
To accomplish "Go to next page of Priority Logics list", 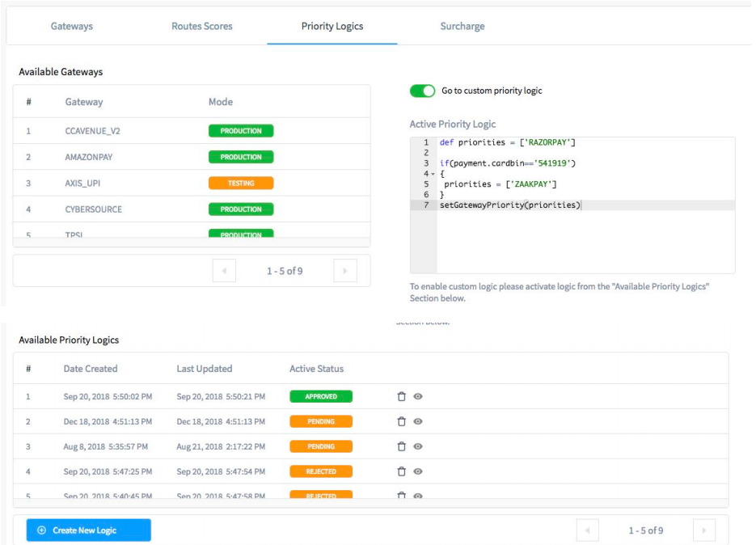I will pos(704,530).
